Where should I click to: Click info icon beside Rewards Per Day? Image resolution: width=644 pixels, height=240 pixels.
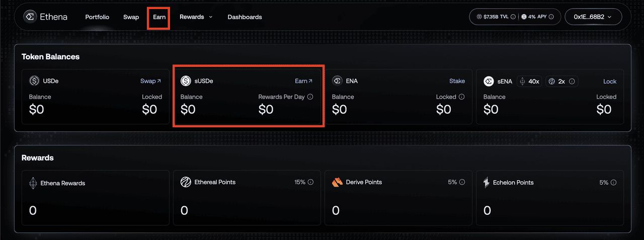click(x=310, y=97)
